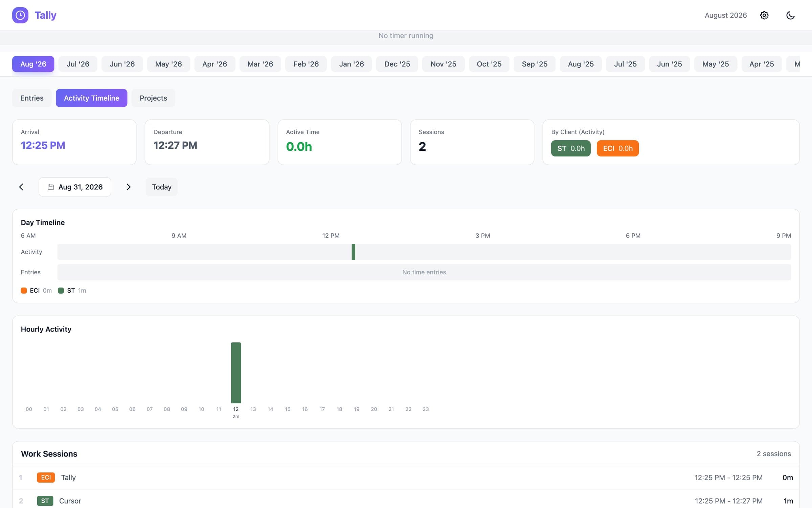This screenshot has height=508, width=812.
Task: Click the orange ECI legend swatch
Action: [x=24, y=291]
